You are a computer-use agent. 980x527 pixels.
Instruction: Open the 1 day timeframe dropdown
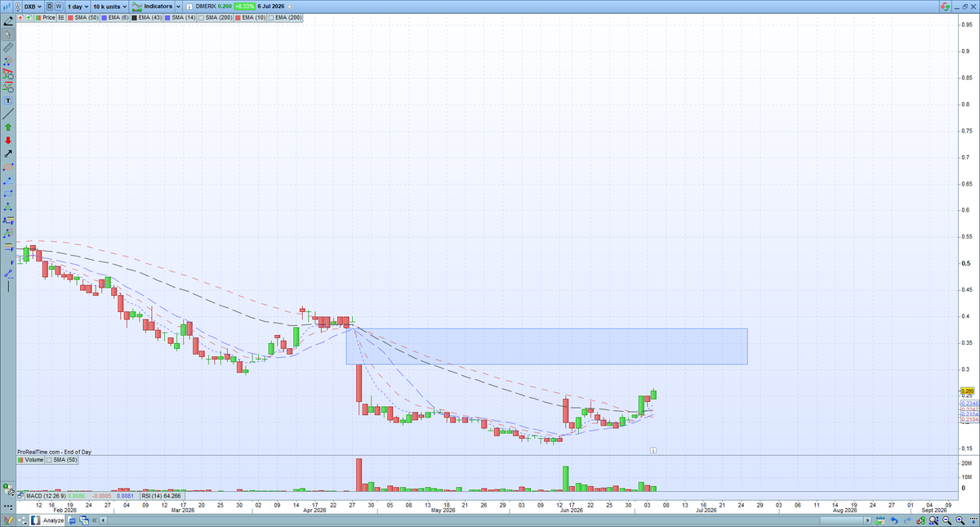coord(78,7)
